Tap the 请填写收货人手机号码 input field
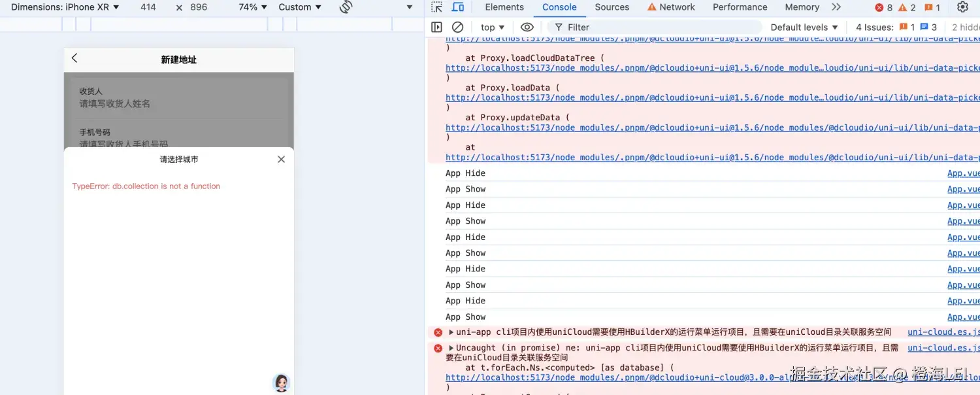The width and height of the screenshot is (980, 395). coord(179,143)
